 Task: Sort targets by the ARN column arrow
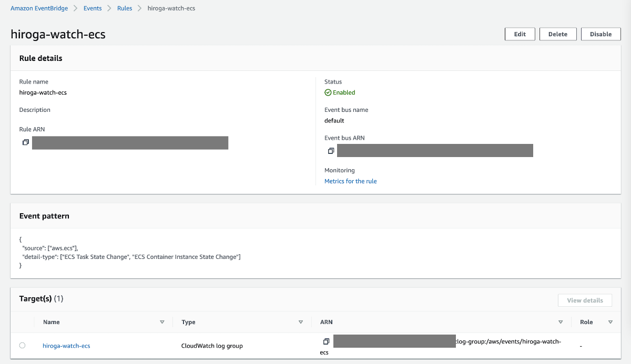coord(561,322)
